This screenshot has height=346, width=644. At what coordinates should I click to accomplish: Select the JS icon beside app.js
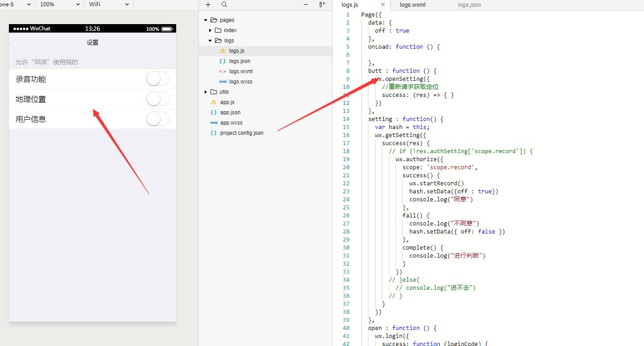213,102
